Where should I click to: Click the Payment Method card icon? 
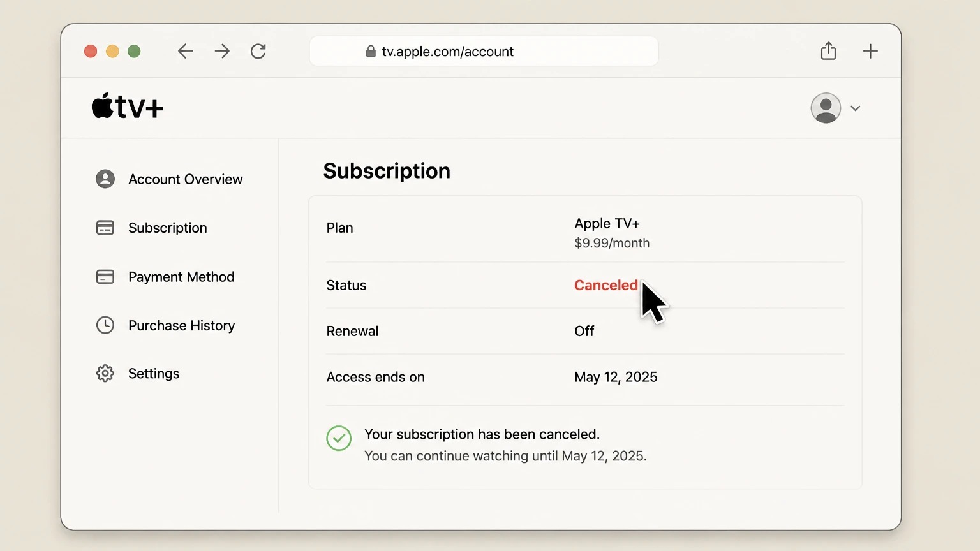(x=105, y=277)
